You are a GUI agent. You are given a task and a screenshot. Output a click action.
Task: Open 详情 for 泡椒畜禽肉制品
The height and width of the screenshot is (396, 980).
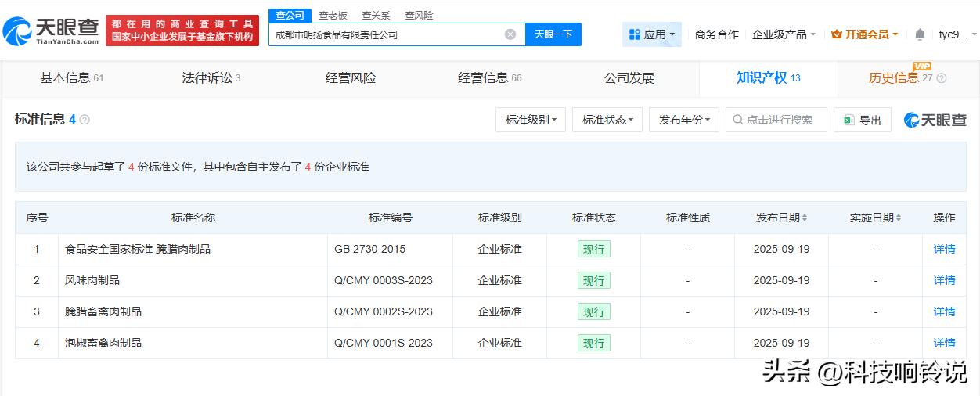944,343
